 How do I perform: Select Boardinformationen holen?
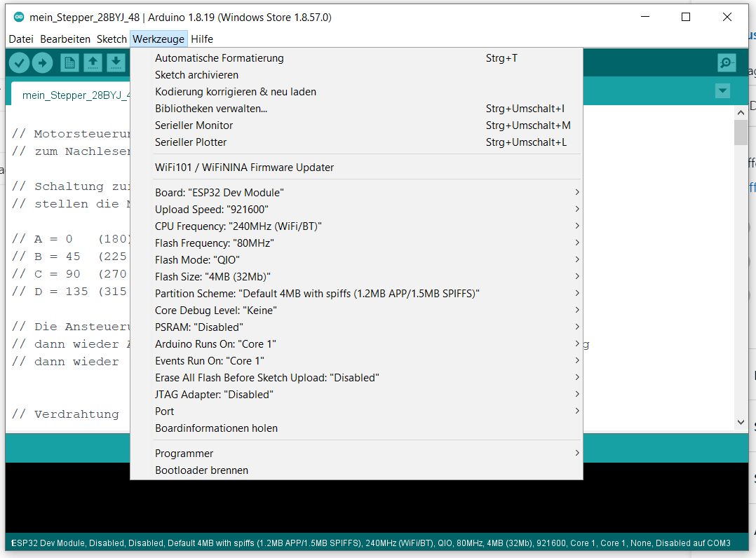click(x=356, y=429)
